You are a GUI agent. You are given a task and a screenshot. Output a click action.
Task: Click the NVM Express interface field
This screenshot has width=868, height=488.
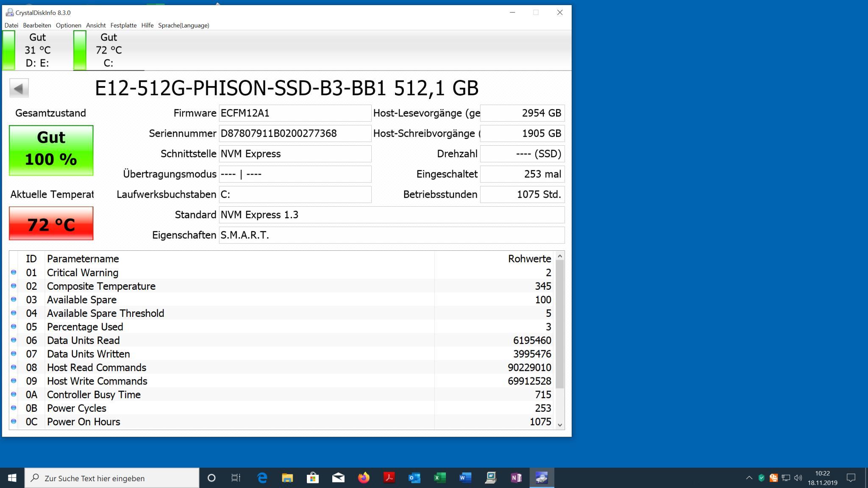coord(295,154)
